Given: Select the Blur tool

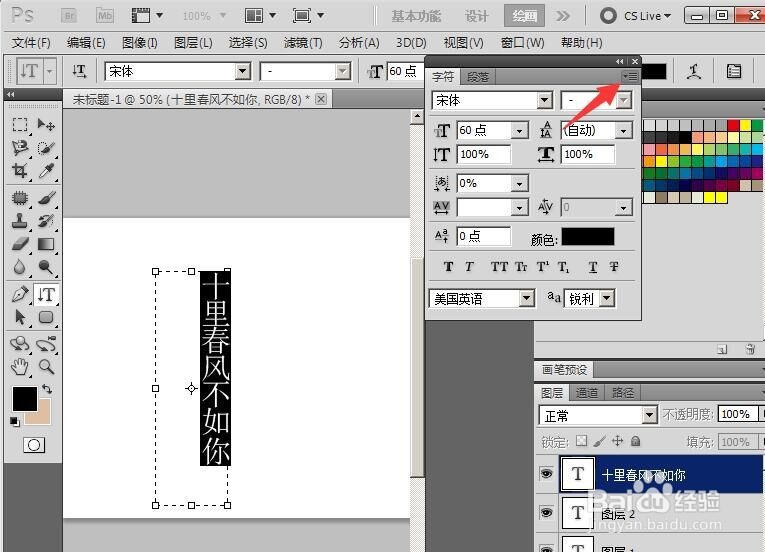Looking at the screenshot, I should pyautogui.click(x=20, y=267).
